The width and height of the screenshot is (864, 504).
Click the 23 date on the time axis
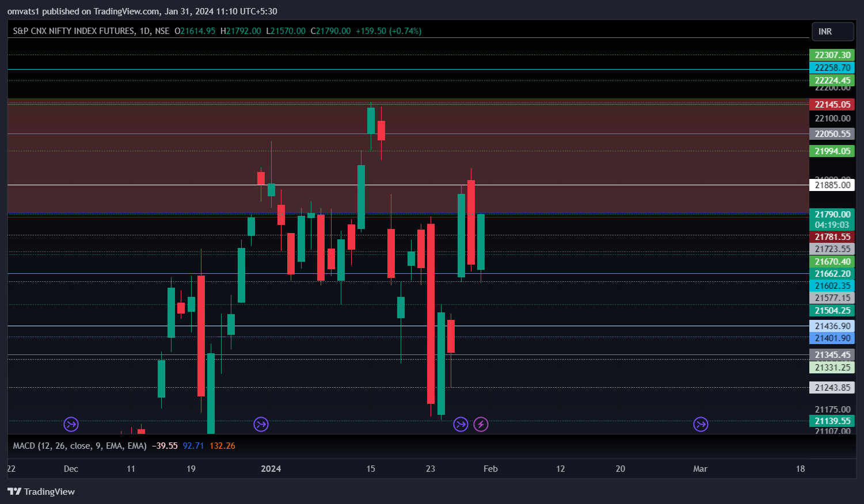pos(431,469)
